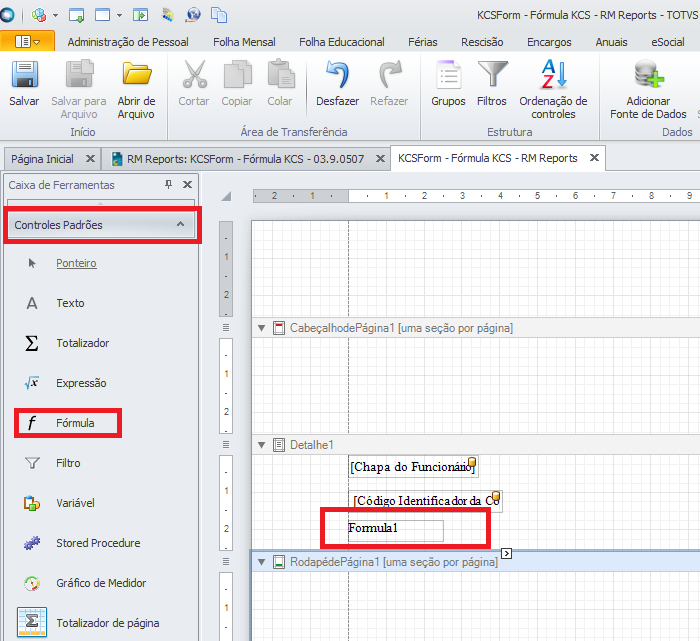Viewport: 700px width, 641px height.
Task: Click the Colar clipboard icon
Action: click(x=281, y=74)
